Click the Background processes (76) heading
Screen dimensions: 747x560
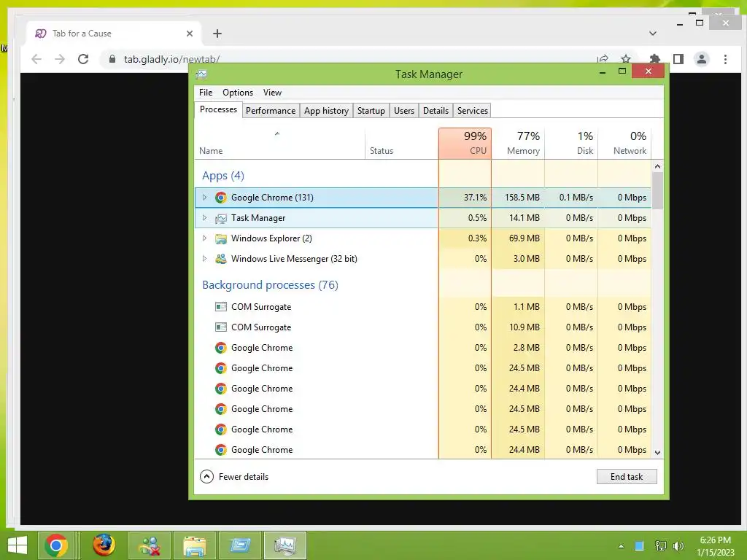point(270,285)
